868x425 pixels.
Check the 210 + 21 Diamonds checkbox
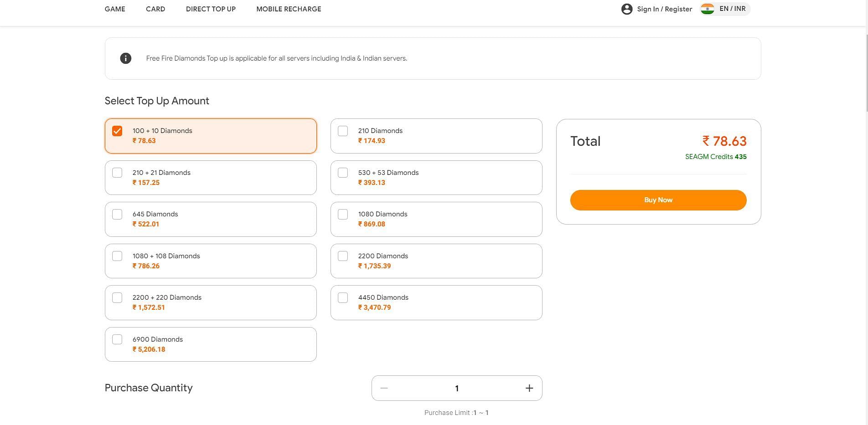click(117, 173)
